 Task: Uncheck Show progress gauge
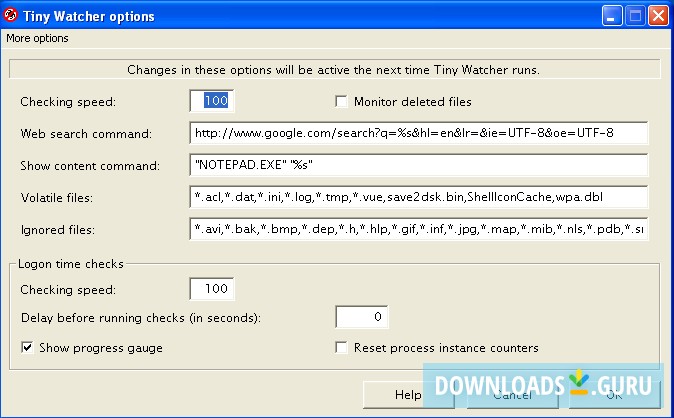28,347
